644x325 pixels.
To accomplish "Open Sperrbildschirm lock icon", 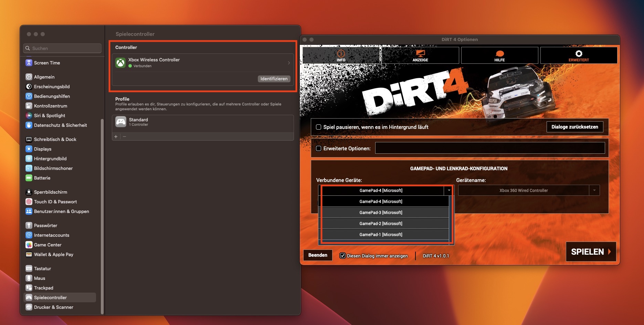I will (x=29, y=192).
